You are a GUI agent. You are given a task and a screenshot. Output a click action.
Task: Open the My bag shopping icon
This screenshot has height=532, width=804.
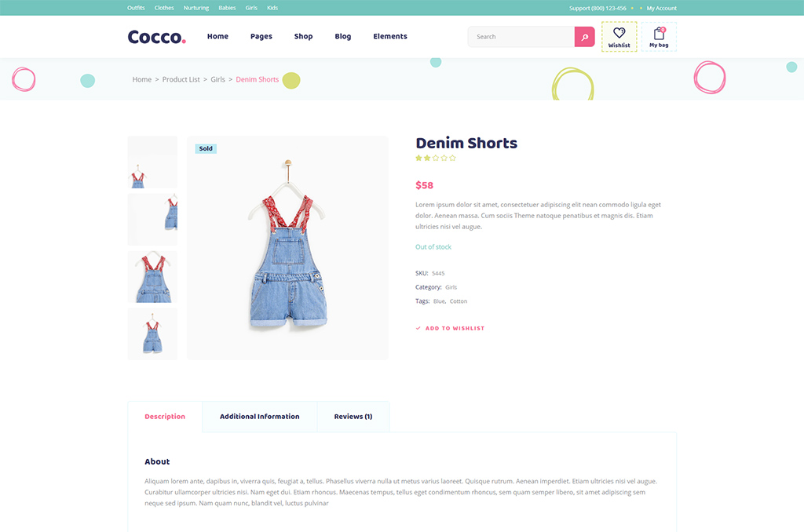(659, 34)
